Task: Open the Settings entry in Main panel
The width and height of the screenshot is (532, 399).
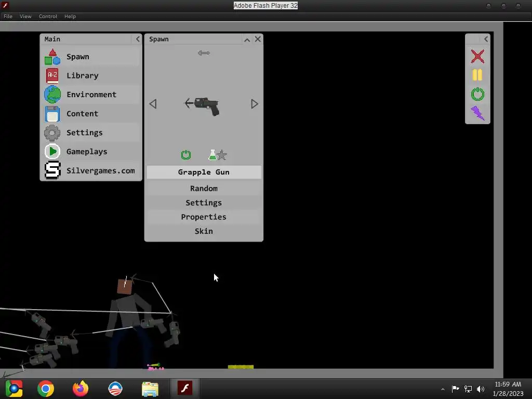Action: pos(85,132)
